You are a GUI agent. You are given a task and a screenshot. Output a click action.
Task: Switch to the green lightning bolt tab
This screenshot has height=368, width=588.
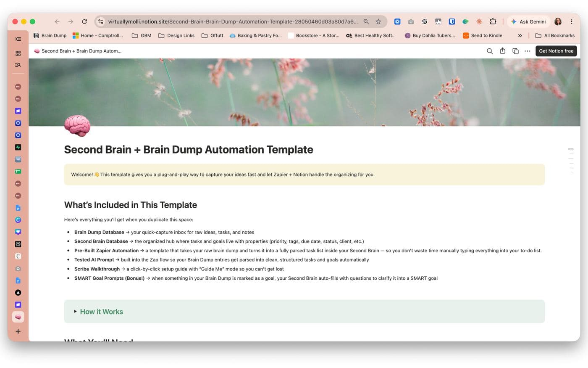click(18, 147)
